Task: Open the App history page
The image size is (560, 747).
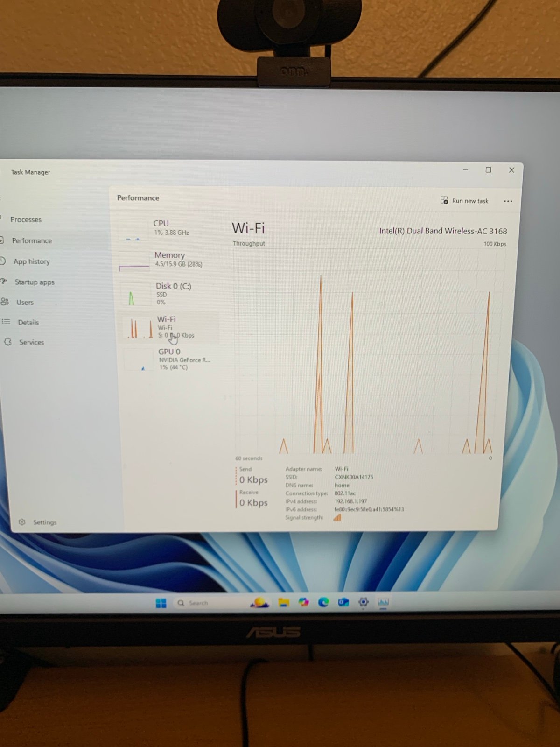Action: 31,261
